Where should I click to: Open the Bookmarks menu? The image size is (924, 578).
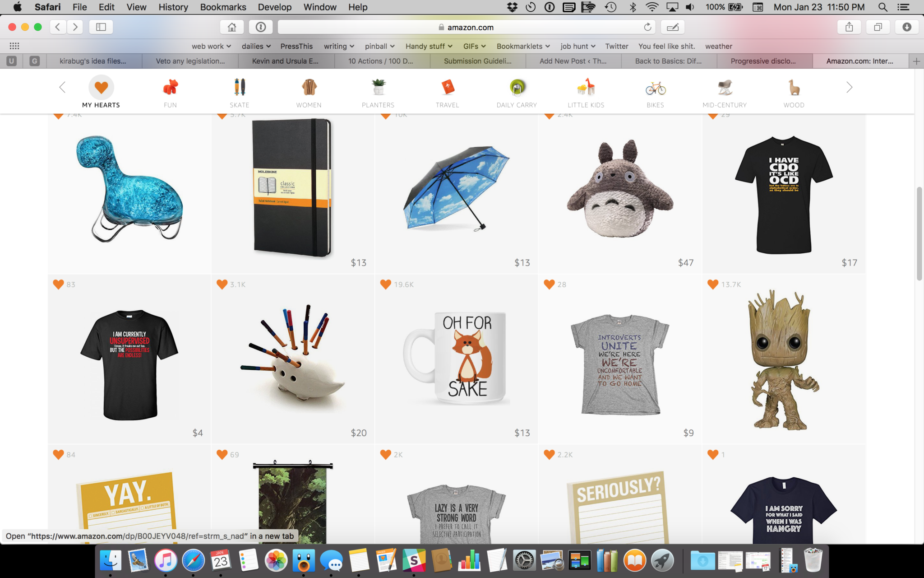[223, 7]
